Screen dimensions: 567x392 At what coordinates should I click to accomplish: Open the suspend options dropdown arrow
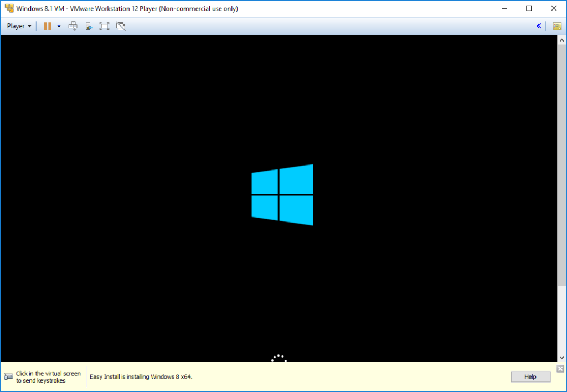[x=59, y=26]
